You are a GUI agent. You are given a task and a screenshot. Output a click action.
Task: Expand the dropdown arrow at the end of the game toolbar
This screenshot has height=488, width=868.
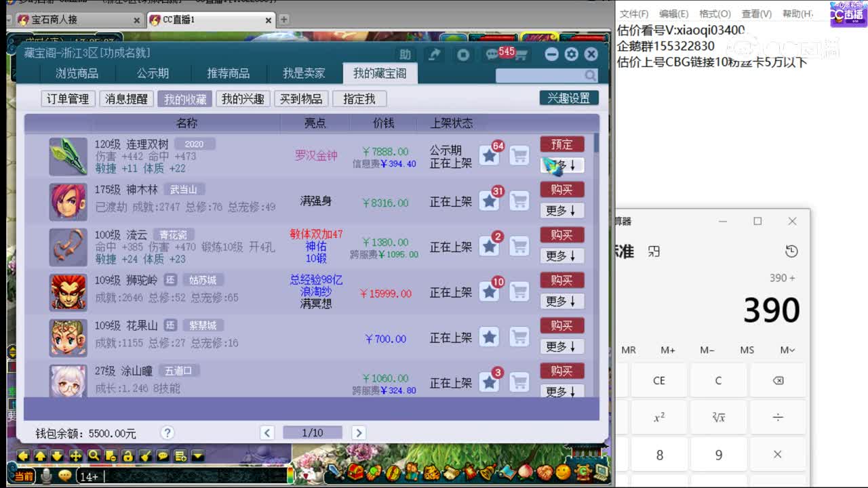click(x=197, y=455)
